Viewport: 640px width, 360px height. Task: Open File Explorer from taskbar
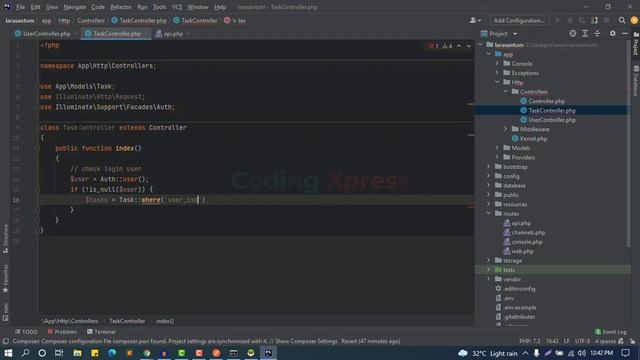tap(77, 353)
